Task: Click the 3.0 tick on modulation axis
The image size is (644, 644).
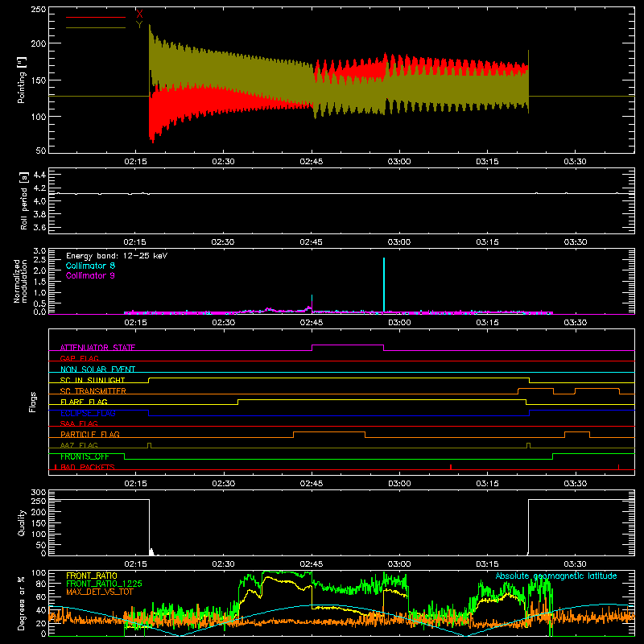Action: coord(39,250)
